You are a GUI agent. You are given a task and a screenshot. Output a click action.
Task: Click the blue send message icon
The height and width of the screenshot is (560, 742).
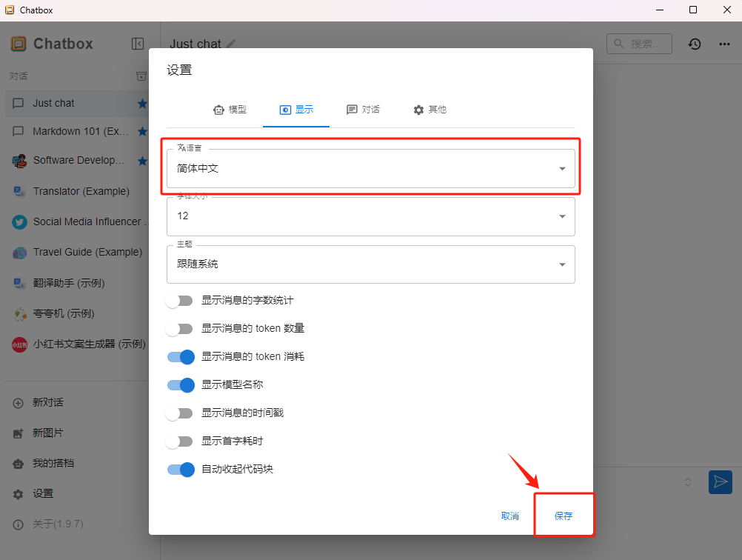[721, 482]
